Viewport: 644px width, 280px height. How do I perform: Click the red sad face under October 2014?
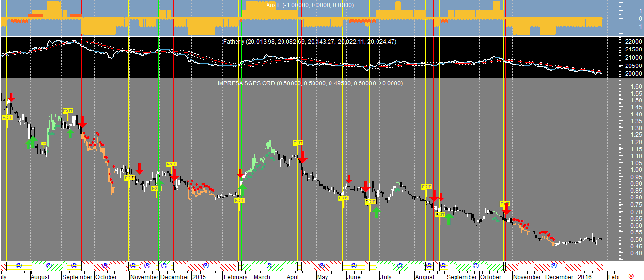tap(105, 266)
